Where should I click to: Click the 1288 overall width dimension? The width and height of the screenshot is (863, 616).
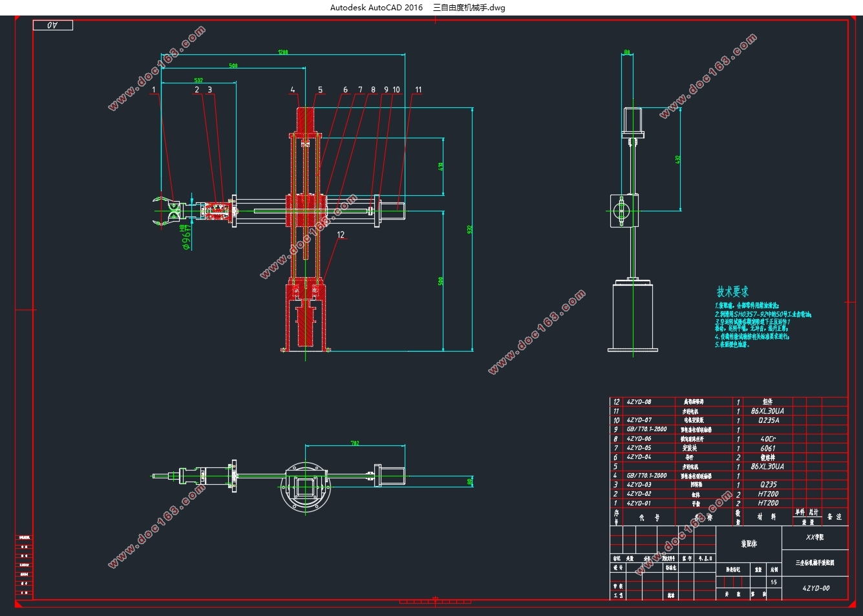[x=282, y=52]
